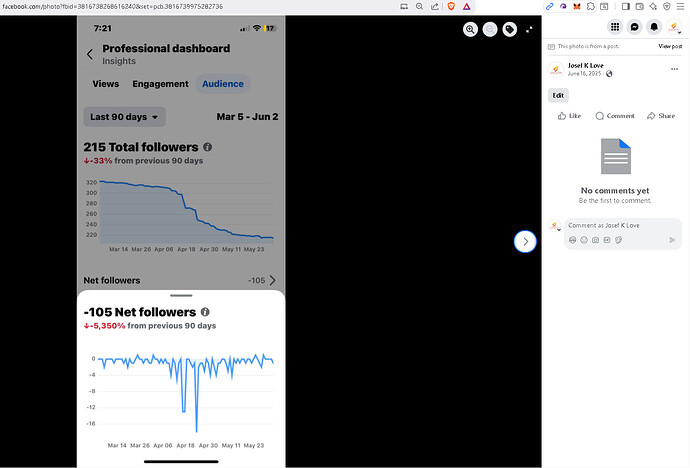Open Messenger chats
This screenshot has height=468, width=690.
tap(634, 27)
